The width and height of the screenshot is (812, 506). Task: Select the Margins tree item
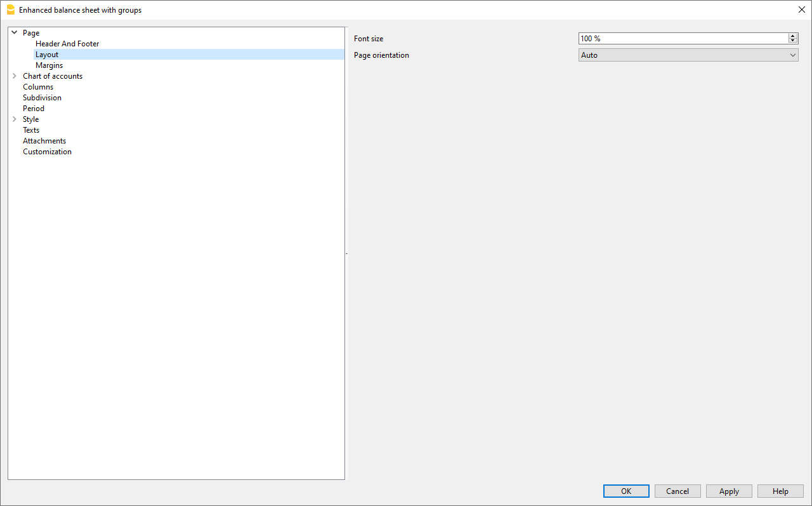[x=49, y=65]
